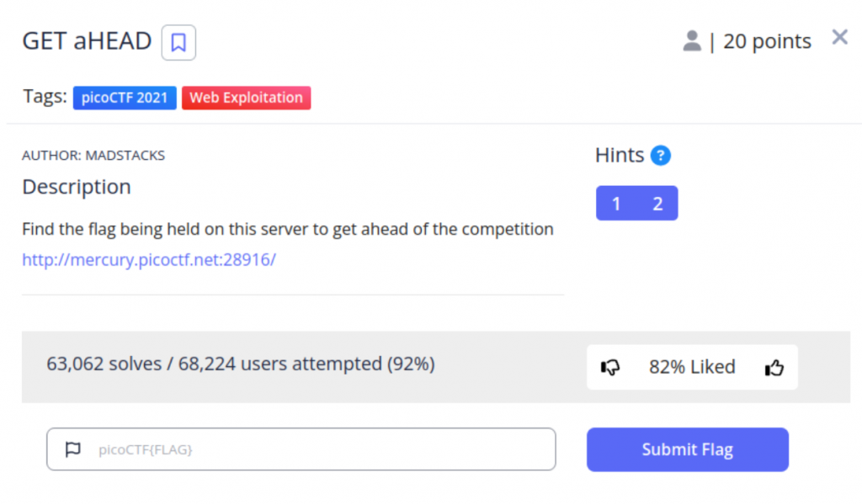Screen dimensions: 862x504
Task: Close the challenge dialog with the X
Action: point(839,37)
